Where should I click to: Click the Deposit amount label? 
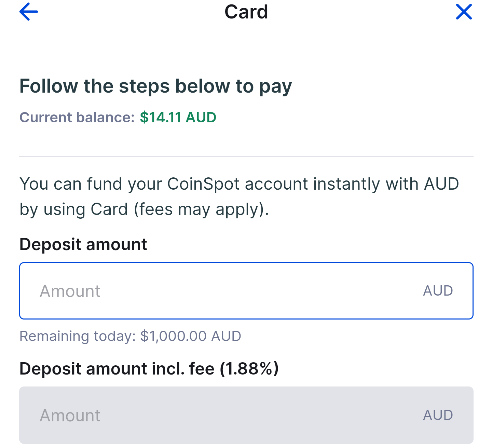point(83,244)
